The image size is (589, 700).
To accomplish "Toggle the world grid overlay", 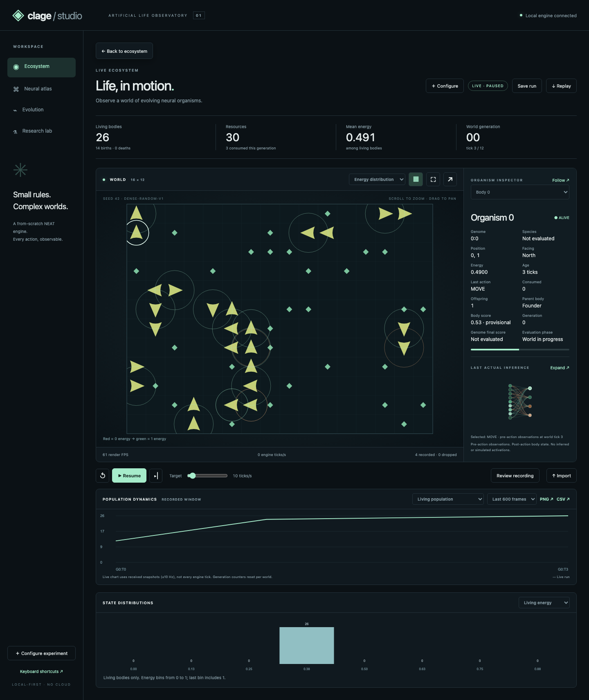I will (416, 179).
